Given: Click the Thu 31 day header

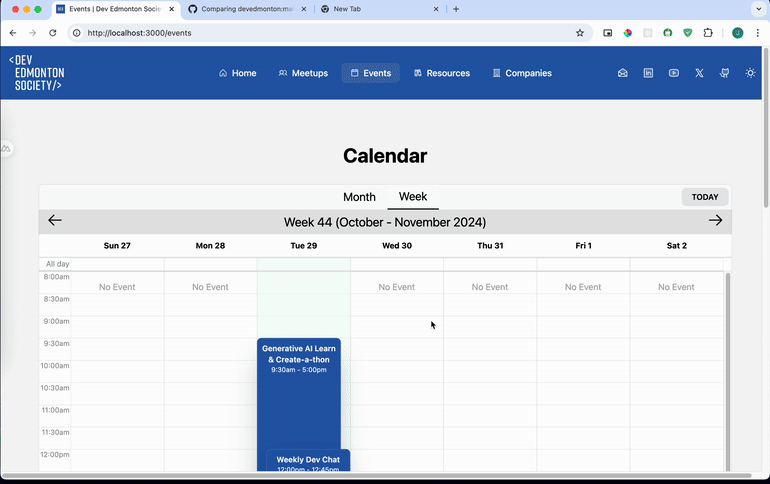Looking at the screenshot, I should (x=490, y=245).
